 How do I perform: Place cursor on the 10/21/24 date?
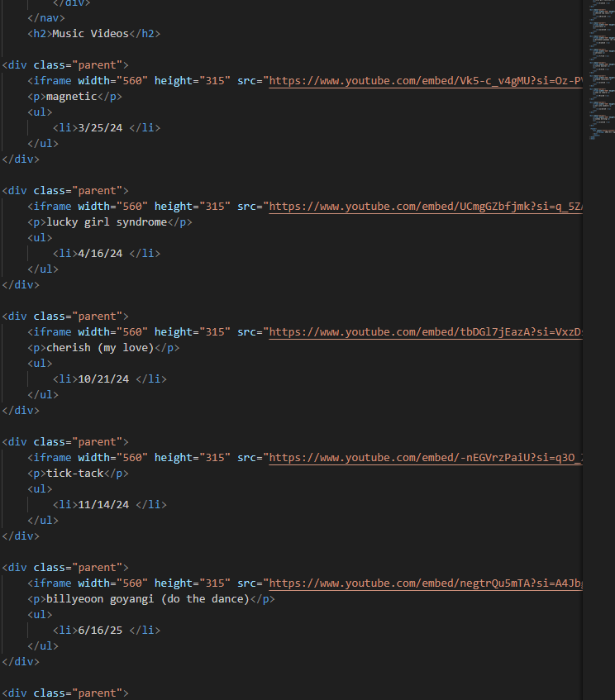click(102, 379)
